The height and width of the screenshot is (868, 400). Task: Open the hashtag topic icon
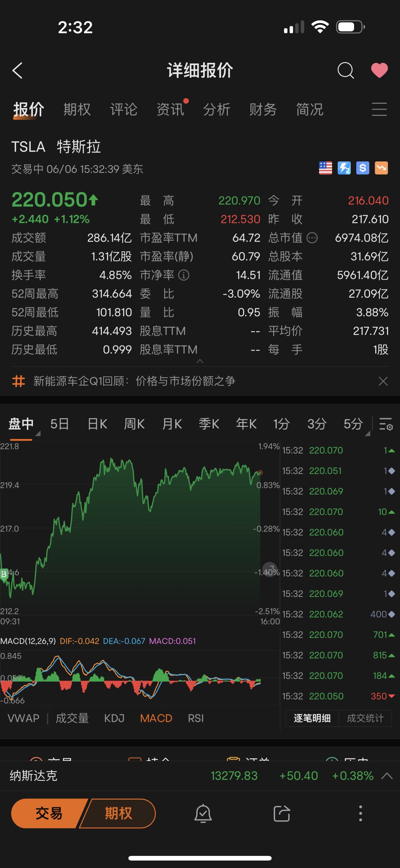pos(19,382)
